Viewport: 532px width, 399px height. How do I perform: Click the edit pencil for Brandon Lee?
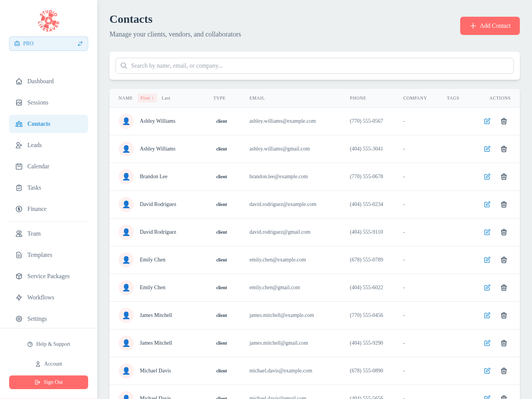487,176
